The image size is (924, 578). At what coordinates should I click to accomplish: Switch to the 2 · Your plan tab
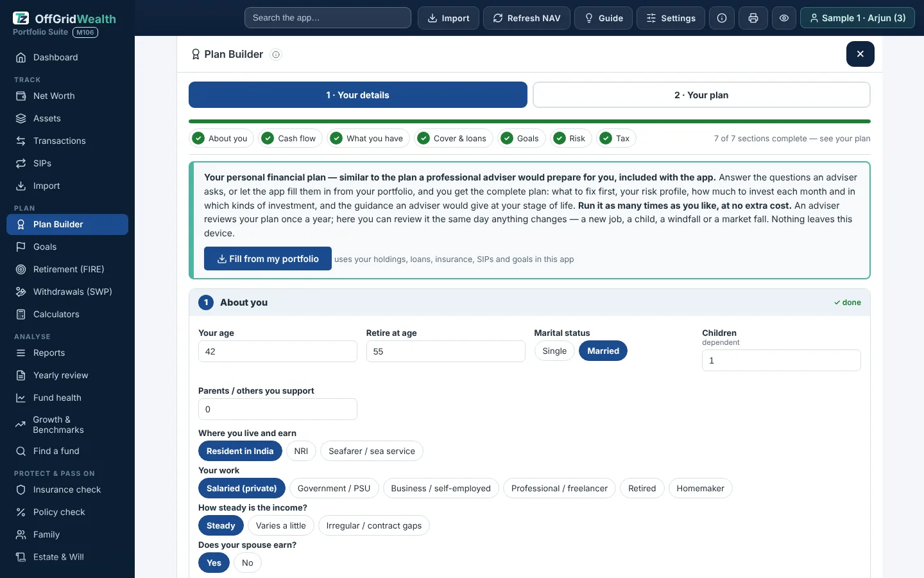pos(701,95)
